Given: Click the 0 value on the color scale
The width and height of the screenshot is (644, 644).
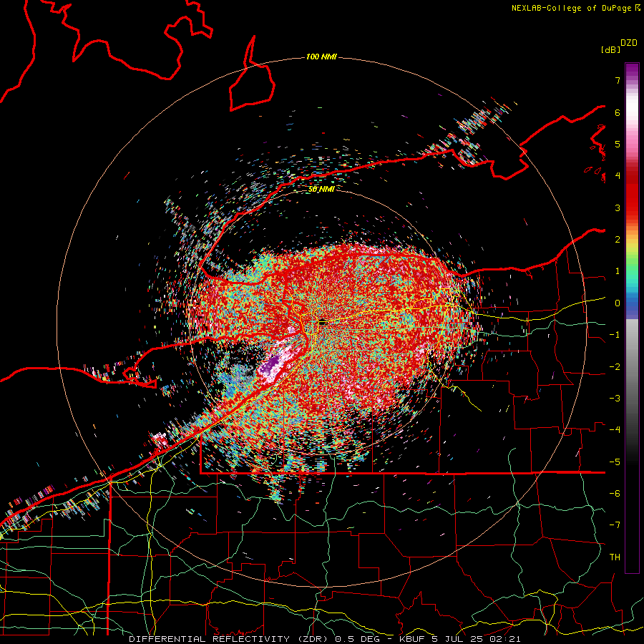Looking at the screenshot, I should point(618,303).
